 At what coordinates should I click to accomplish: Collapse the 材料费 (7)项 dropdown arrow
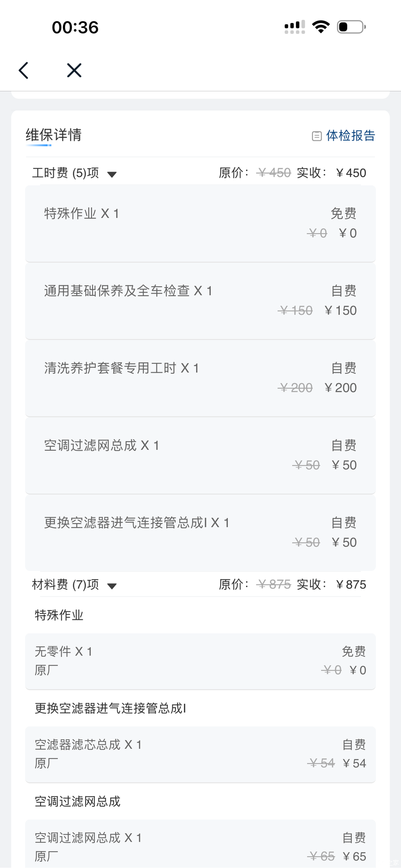click(x=112, y=586)
